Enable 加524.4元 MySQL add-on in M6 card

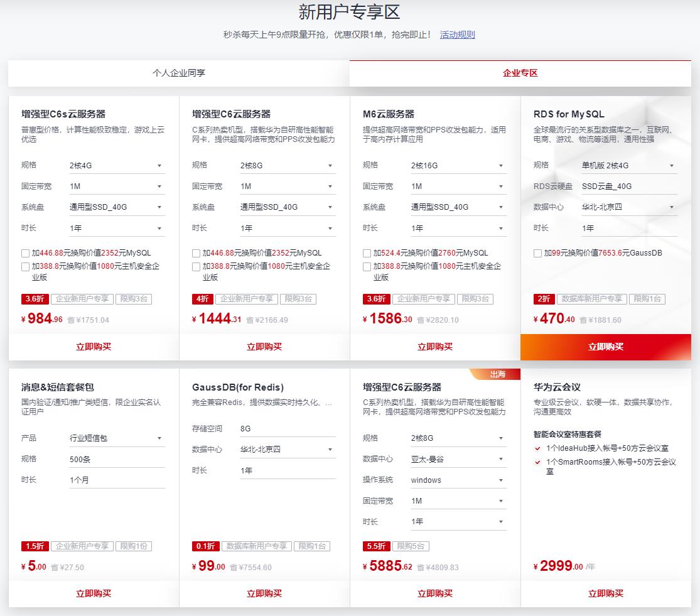[x=367, y=254]
